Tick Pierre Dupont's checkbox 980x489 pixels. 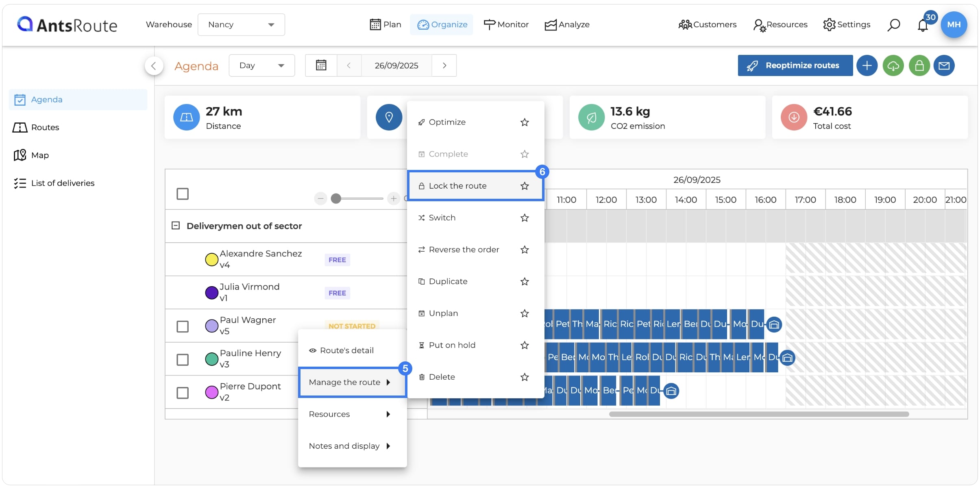pos(183,393)
